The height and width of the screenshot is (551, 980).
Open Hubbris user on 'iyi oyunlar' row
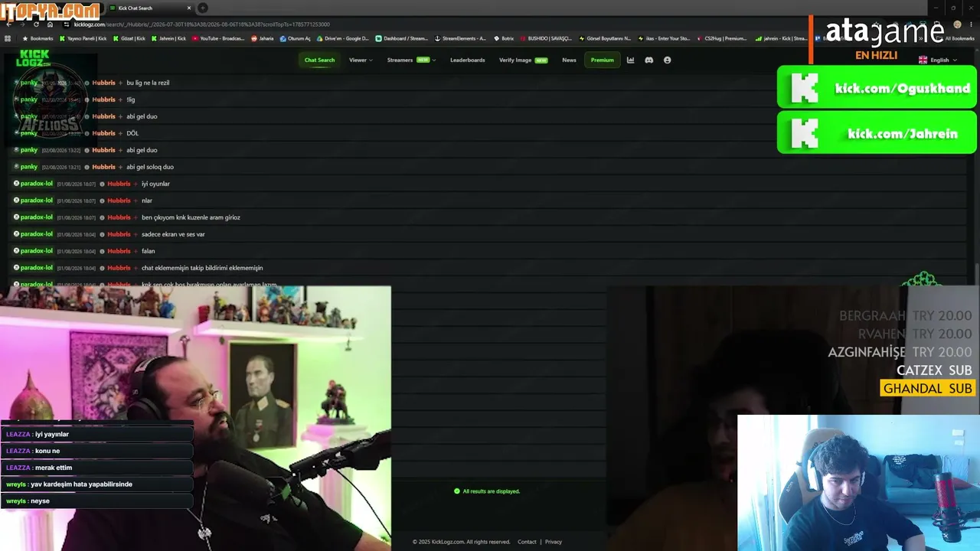point(119,184)
